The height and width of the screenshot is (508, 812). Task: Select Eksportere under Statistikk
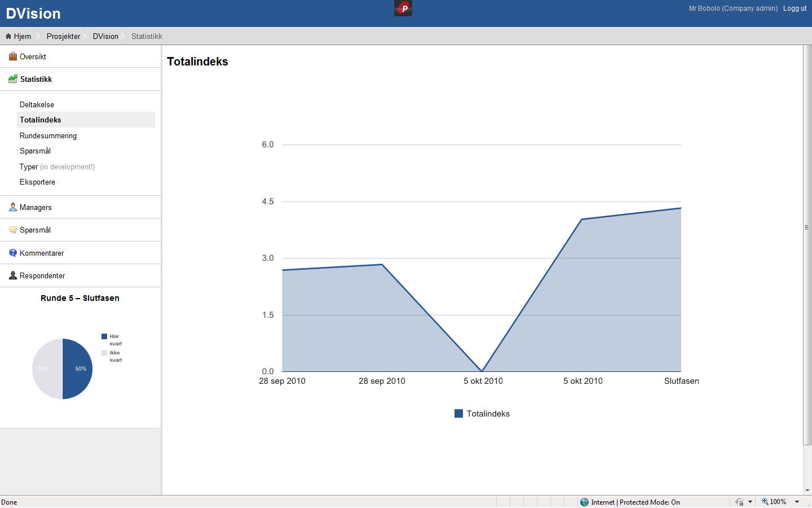37,182
